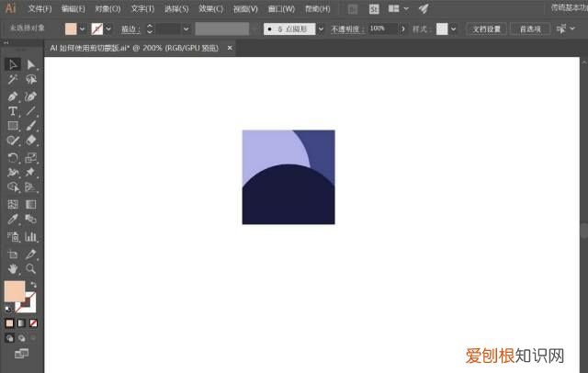Select the Hand tool
The height and width of the screenshot is (373, 588).
[13, 269]
